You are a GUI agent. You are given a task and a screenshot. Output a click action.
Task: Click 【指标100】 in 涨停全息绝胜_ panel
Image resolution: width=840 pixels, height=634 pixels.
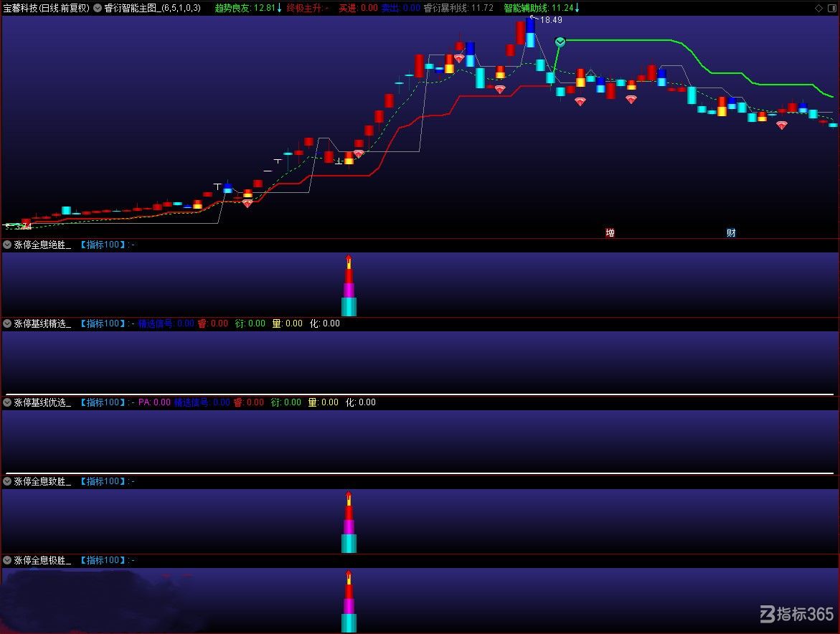click(103, 245)
